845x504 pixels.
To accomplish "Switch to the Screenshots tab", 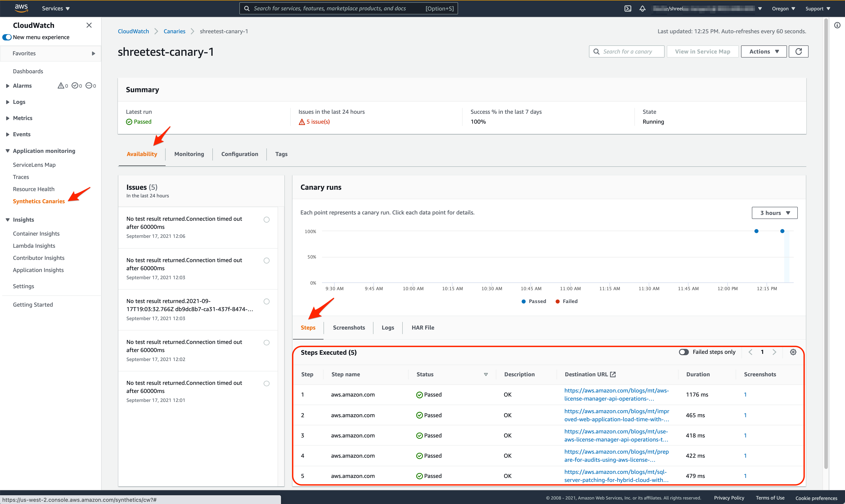I will 349,327.
